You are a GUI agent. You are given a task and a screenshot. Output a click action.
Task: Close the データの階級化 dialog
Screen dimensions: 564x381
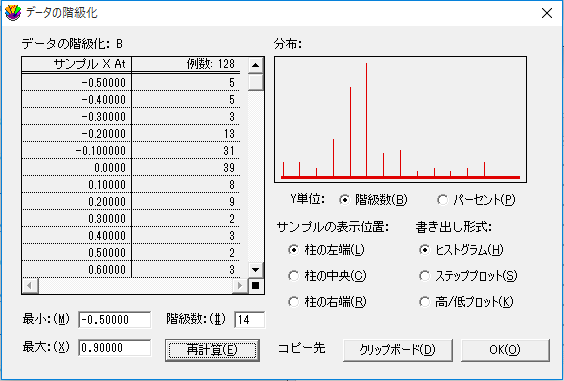pos(547,13)
